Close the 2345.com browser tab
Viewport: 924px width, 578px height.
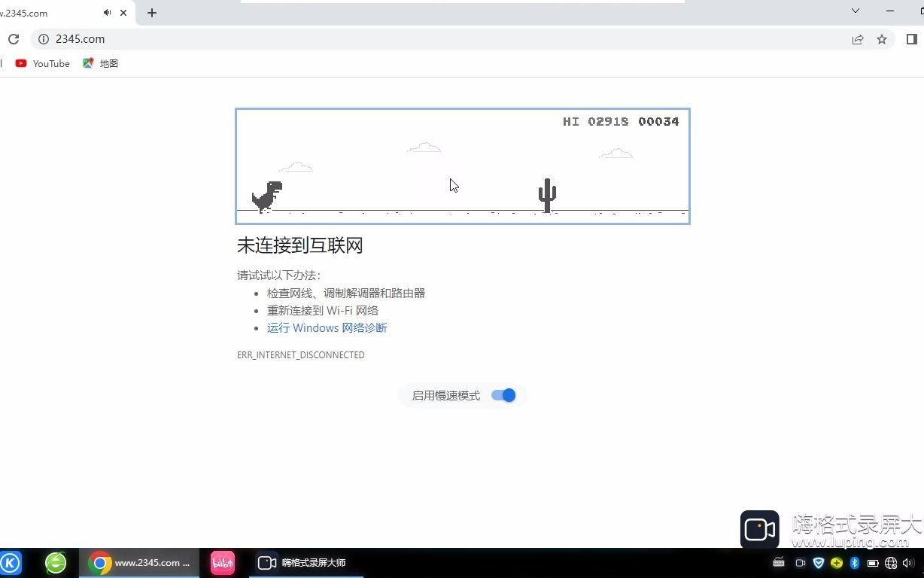click(123, 13)
